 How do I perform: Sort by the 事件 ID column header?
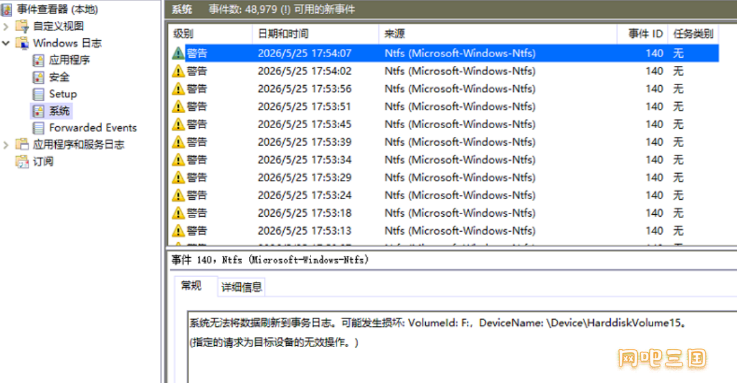pos(643,34)
